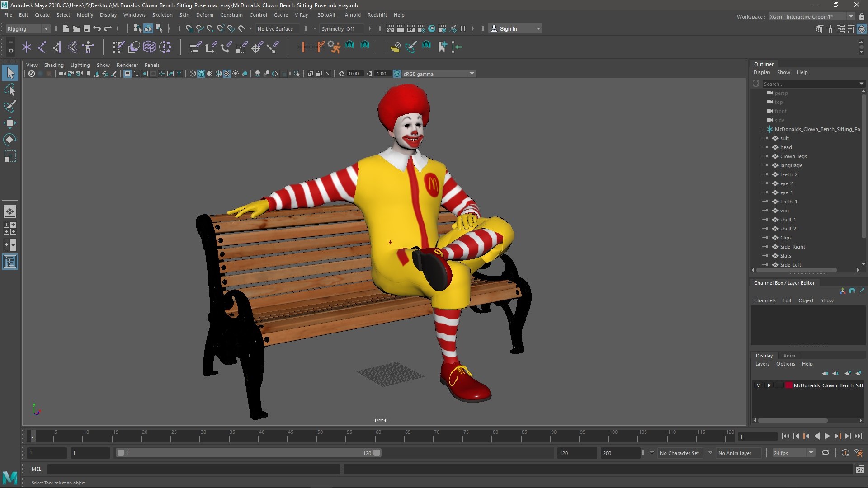Switch to the Anim layer tab

pyautogui.click(x=789, y=356)
